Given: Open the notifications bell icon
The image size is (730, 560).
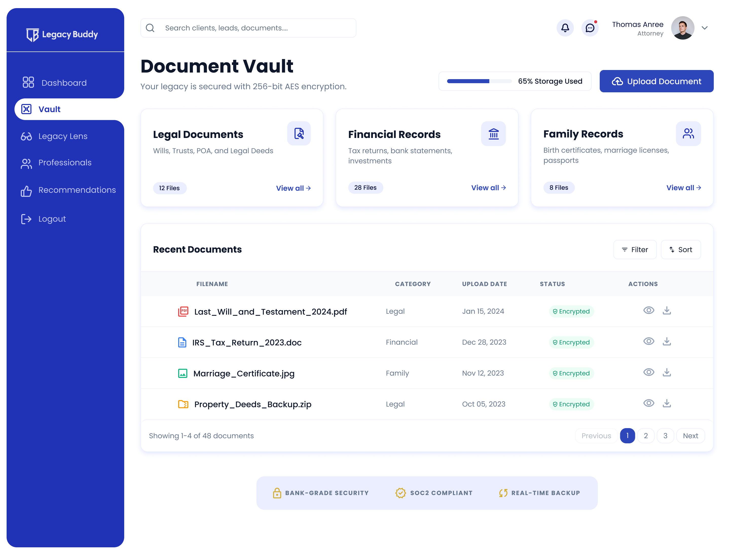Looking at the screenshot, I should click(x=565, y=28).
